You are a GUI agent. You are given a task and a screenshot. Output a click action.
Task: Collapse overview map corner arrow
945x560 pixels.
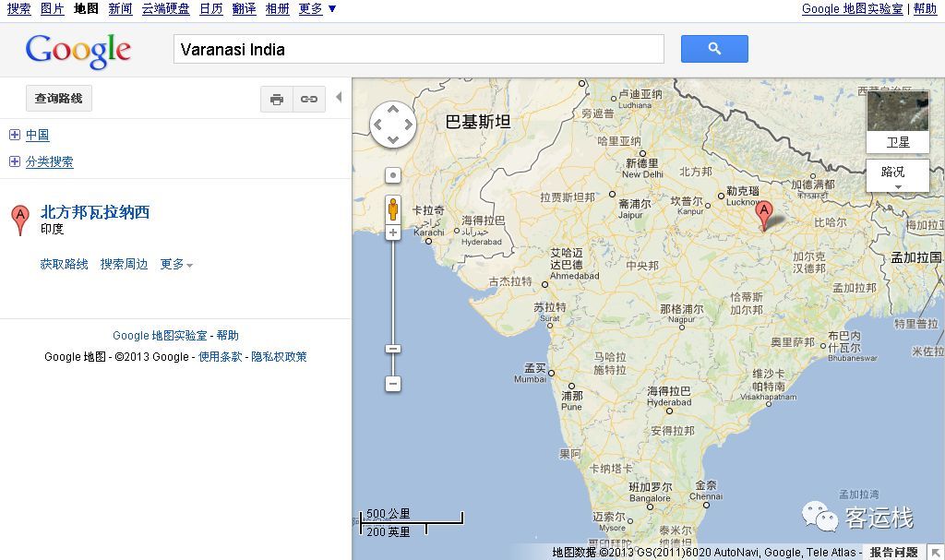[x=936, y=552]
